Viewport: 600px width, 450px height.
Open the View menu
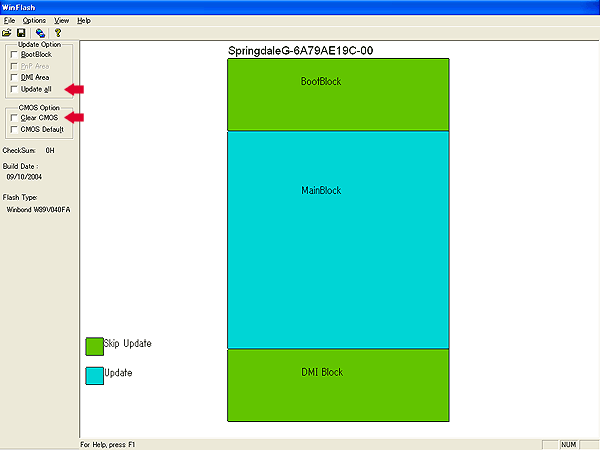tap(62, 20)
